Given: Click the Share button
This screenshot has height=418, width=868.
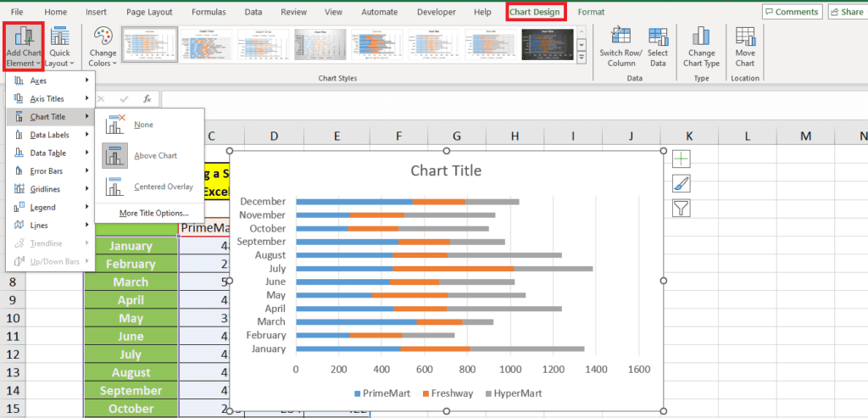Looking at the screenshot, I should 847,12.
